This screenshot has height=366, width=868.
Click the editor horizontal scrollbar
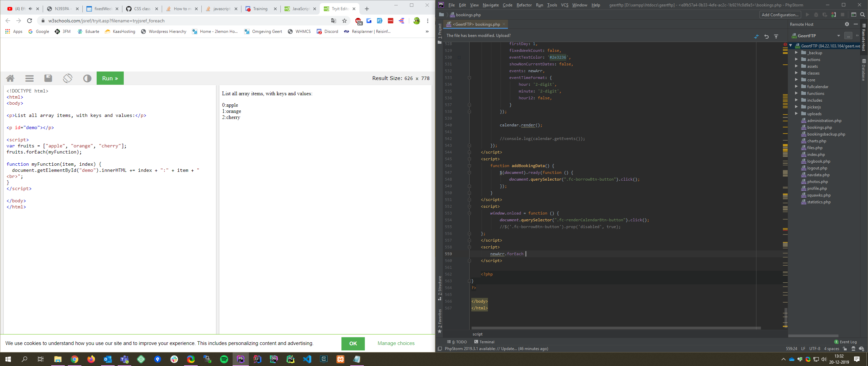point(615,328)
